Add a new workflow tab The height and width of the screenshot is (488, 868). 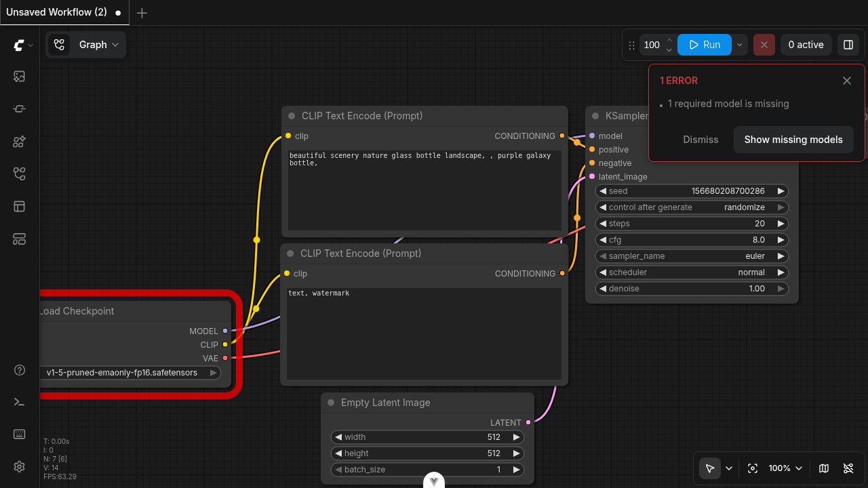(x=142, y=13)
